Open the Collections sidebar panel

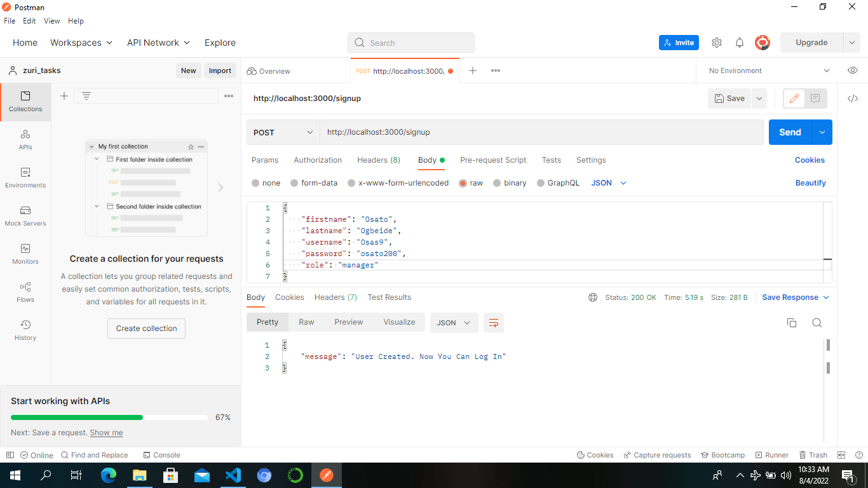coord(25,102)
